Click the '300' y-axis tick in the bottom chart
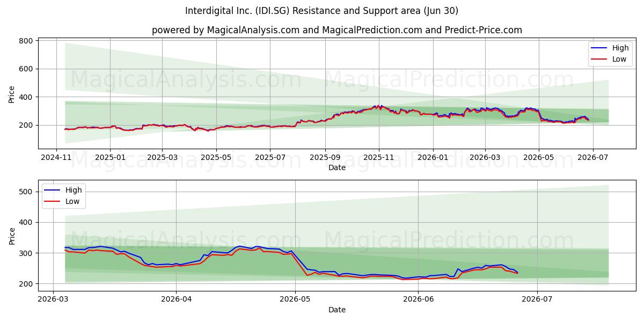Image resolution: width=644 pixels, height=322 pixels. tap(27, 253)
